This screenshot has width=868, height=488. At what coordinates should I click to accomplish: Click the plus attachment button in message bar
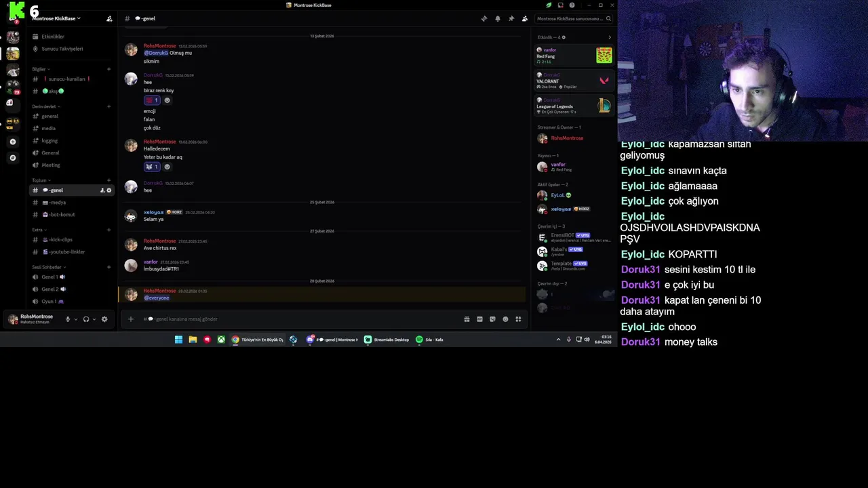[x=131, y=319]
